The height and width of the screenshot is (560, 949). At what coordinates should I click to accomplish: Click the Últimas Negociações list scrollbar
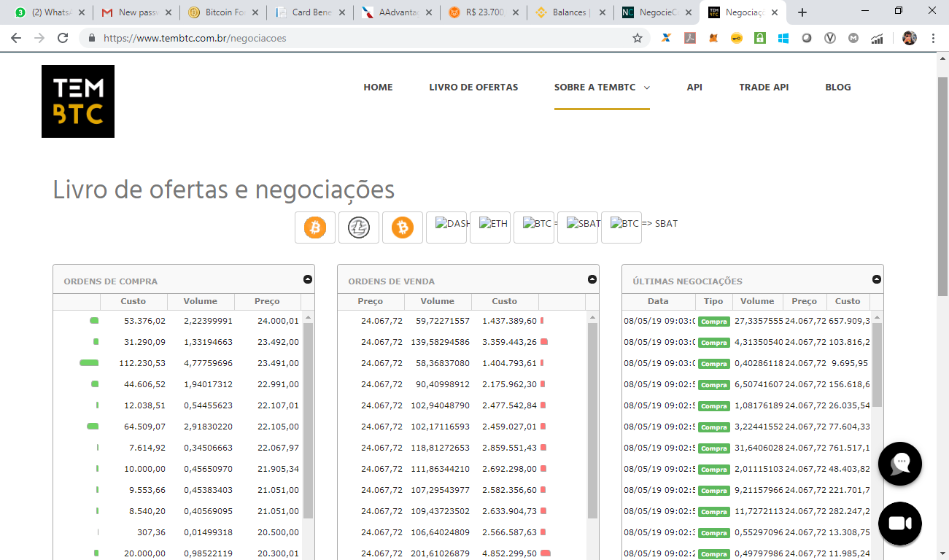[x=877, y=365]
